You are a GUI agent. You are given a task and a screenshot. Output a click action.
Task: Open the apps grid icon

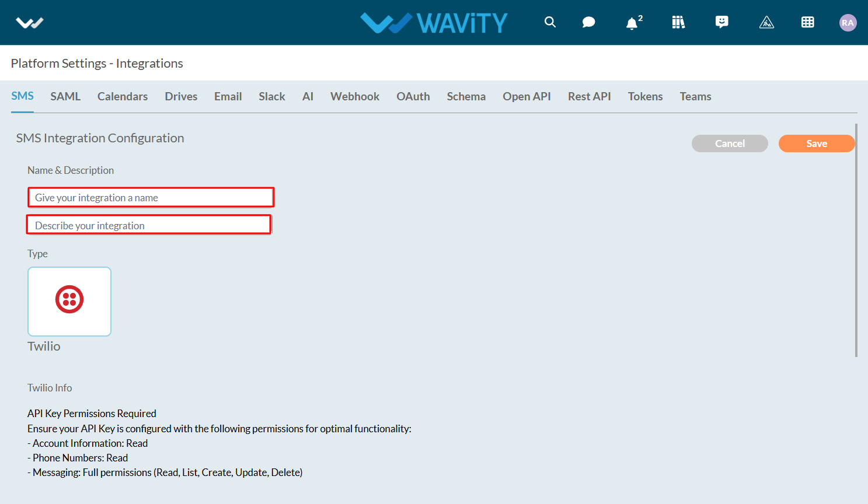pos(808,22)
